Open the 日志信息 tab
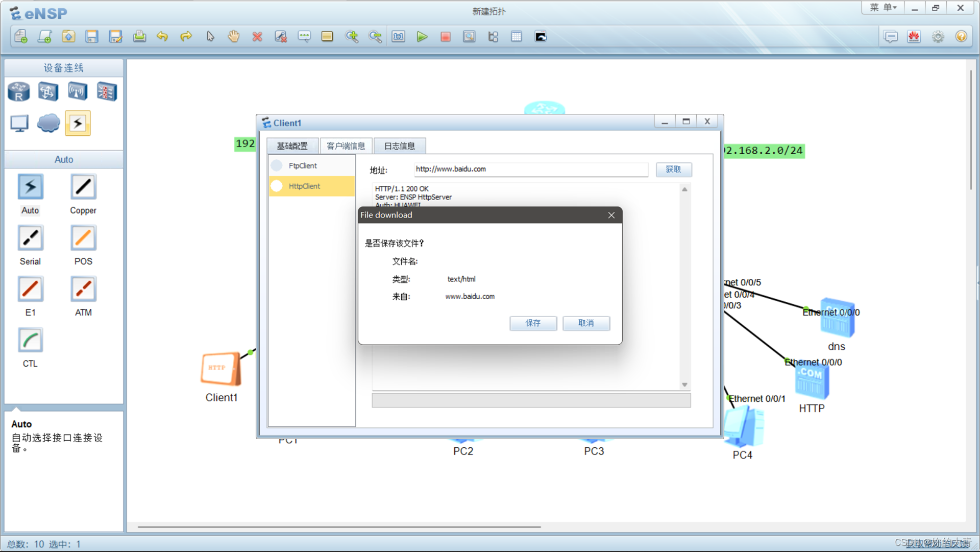Screen dimensions: 980x552 click(x=399, y=146)
